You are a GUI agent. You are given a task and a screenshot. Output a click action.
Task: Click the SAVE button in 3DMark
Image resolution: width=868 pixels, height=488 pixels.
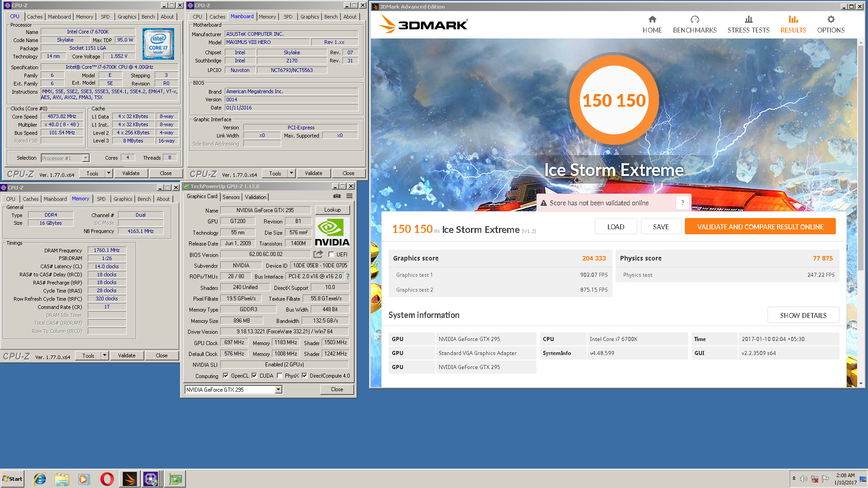point(660,227)
